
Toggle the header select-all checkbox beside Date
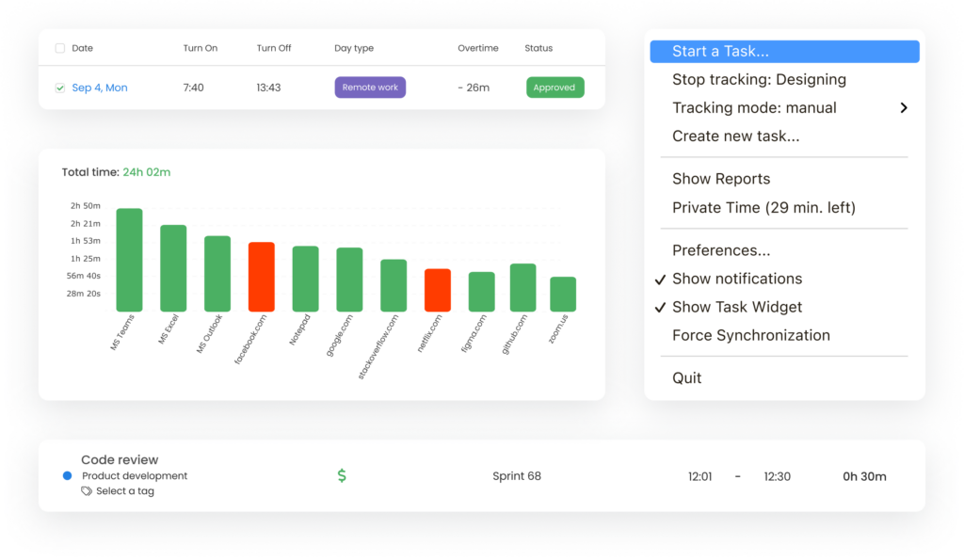(x=59, y=48)
